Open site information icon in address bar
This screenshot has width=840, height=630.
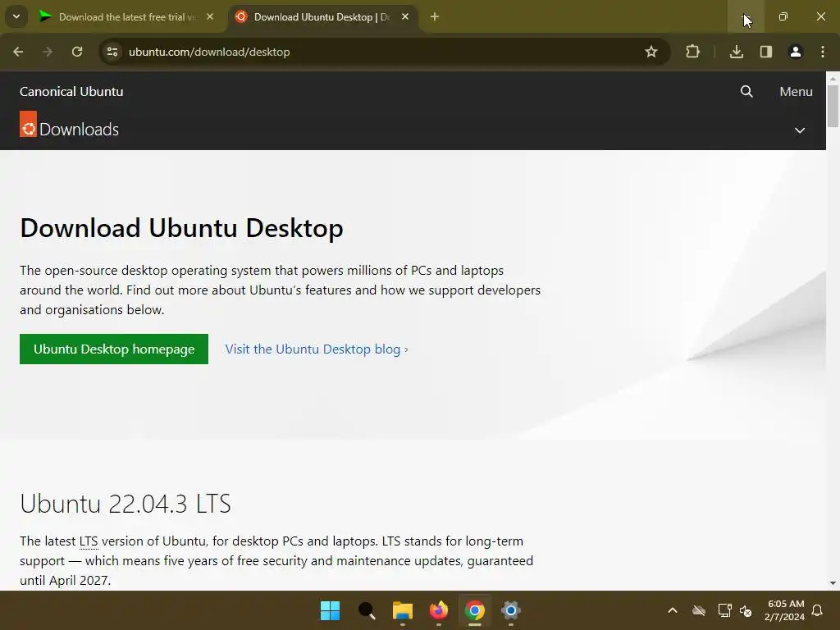click(x=112, y=52)
